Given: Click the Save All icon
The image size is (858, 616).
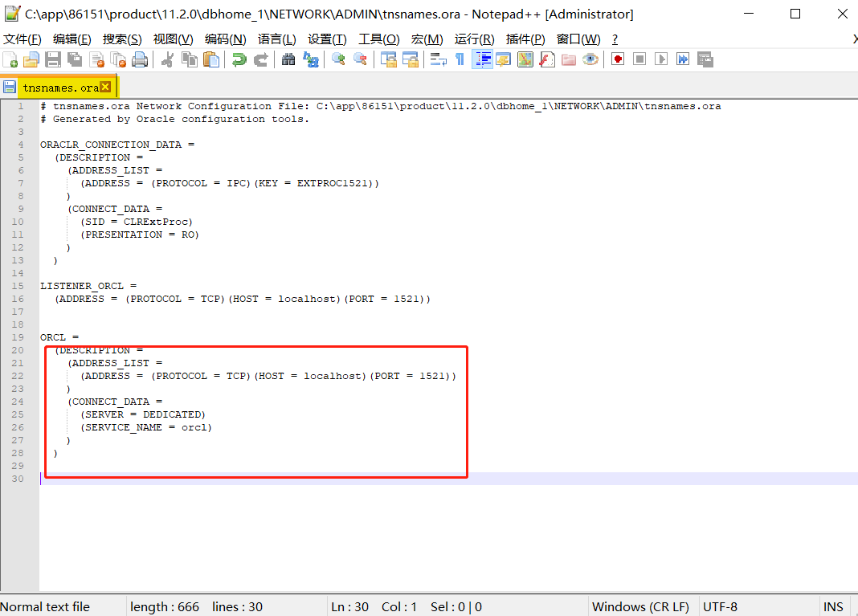Looking at the screenshot, I should coord(75,59).
